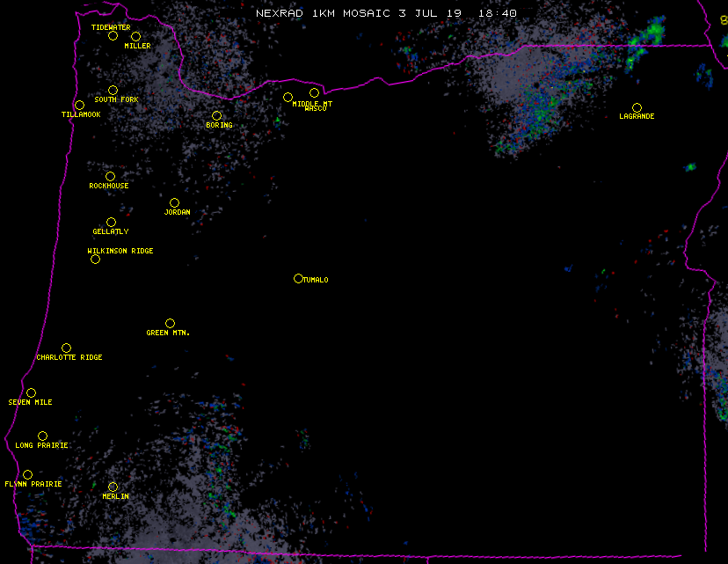Click the 18:40 timestamp in the header

point(499,13)
